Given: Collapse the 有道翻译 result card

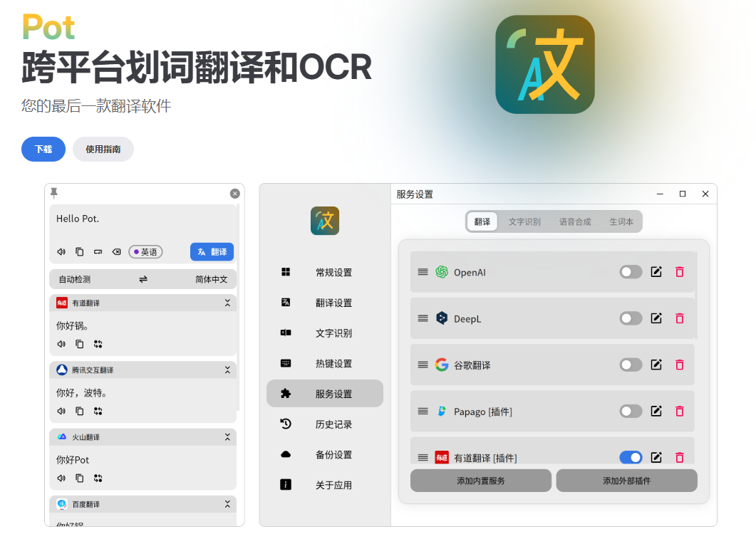Looking at the screenshot, I should tap(227, 303).
